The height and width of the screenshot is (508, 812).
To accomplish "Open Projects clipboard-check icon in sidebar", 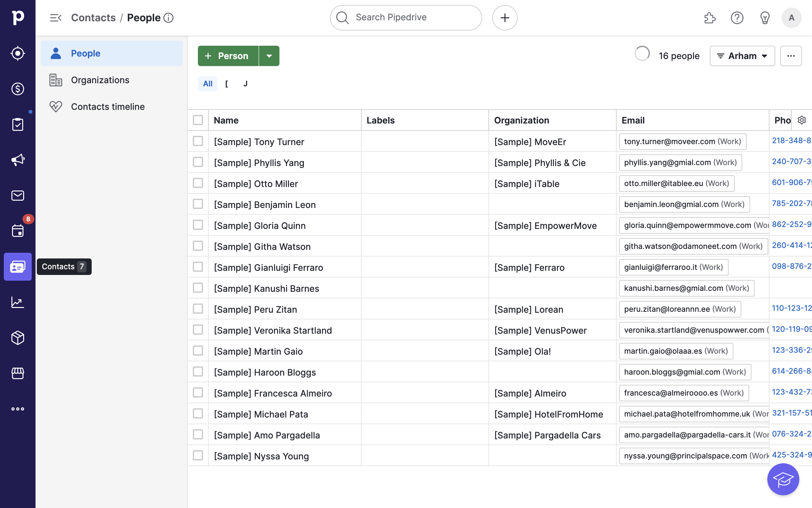I will [18, 124].
